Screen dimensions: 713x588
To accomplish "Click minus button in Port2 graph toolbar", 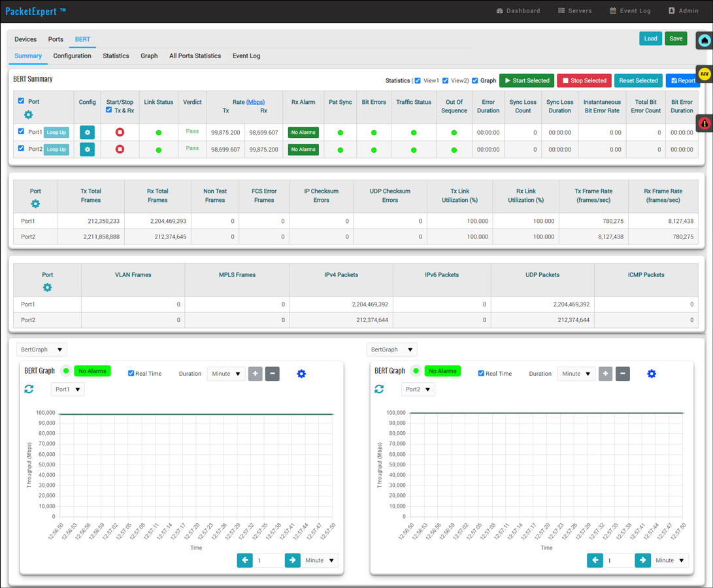I will (x=623, y=374).
